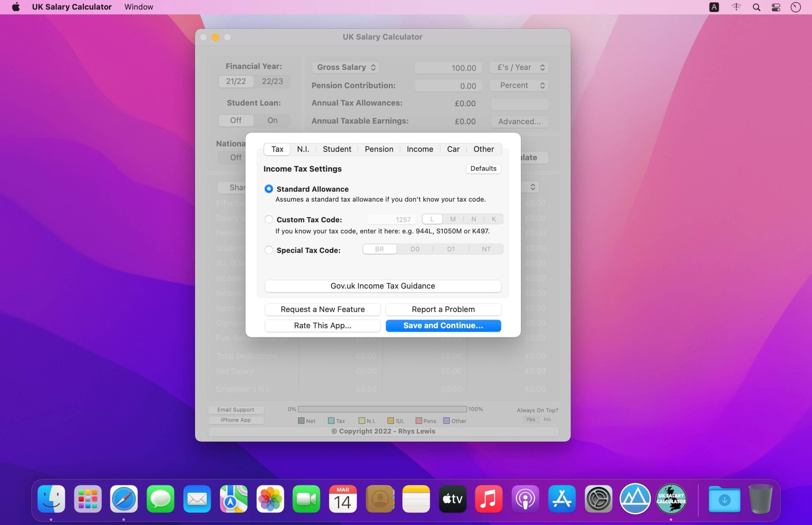Launch App Store from the dock
Image resolution: width=812 pixels, height=525 pixels.
point(562,499)
